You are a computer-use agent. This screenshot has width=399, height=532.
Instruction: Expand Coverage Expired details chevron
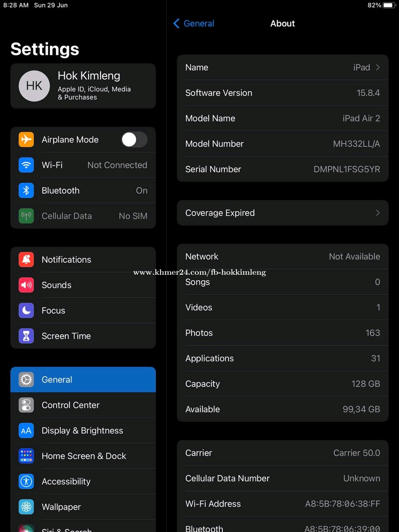pos(378,213)
